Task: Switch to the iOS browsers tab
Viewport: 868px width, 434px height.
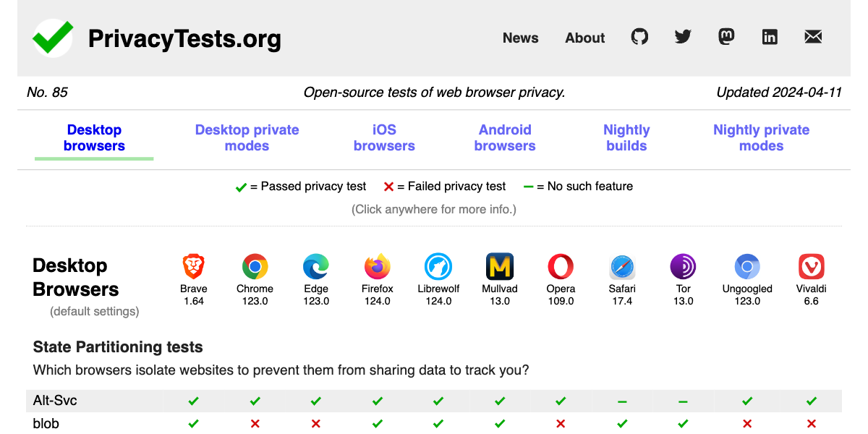Action: click(384, 138)
